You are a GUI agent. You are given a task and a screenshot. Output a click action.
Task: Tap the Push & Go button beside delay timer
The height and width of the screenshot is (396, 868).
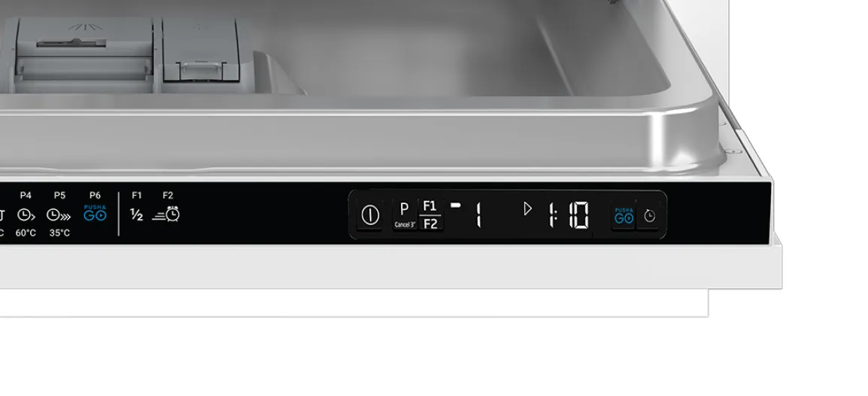pyautogui.click(x=624, y=216)
